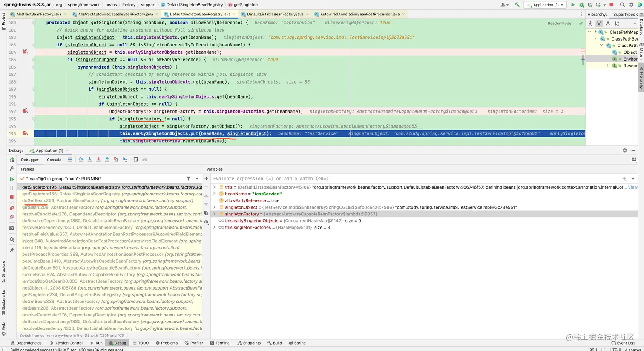Rerun the debug session
This screenshot has width=644, height=351.
tap(12, 160)
